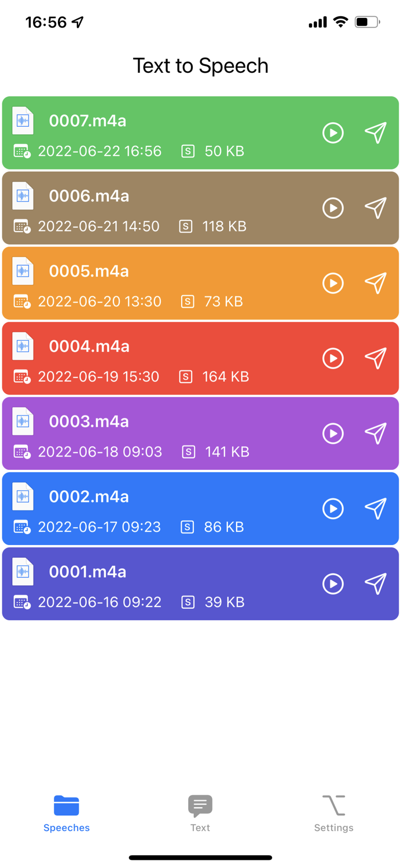The height and width of the screenshot is (868, 401).
Task: Click the calendar icon on 0006.m4a row
Action: coord(21,226)
